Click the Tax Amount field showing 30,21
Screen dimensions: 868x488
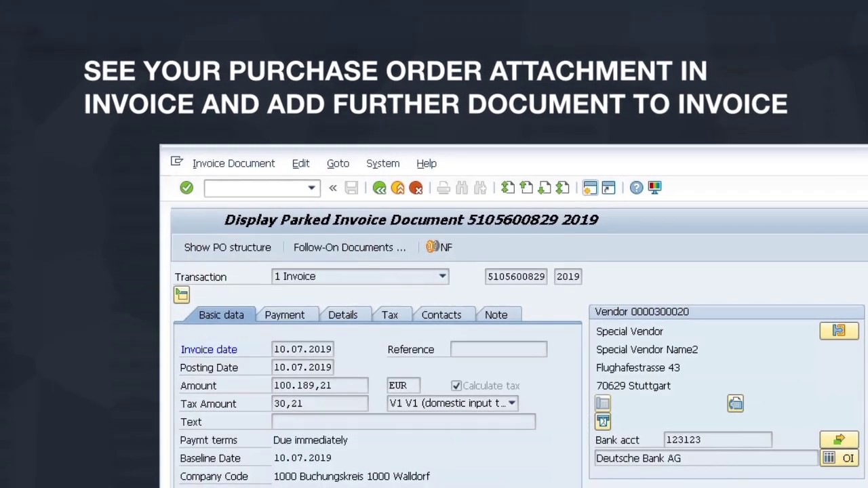pyautogui.click(x=319, y=403)
